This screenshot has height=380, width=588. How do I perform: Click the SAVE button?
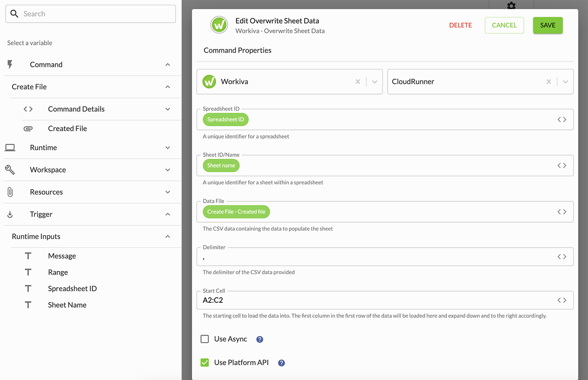[x=548, y=25]
